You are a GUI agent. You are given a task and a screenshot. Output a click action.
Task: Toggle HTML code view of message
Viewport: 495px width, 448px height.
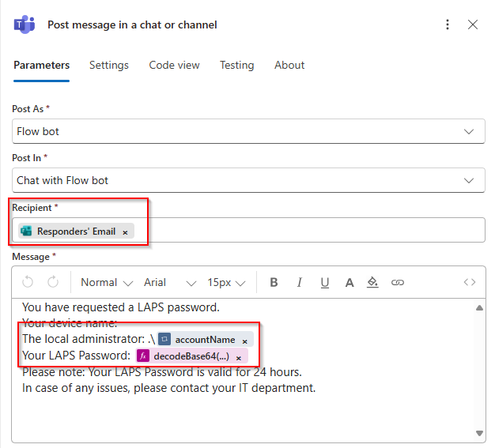click(x=470, y=282)
